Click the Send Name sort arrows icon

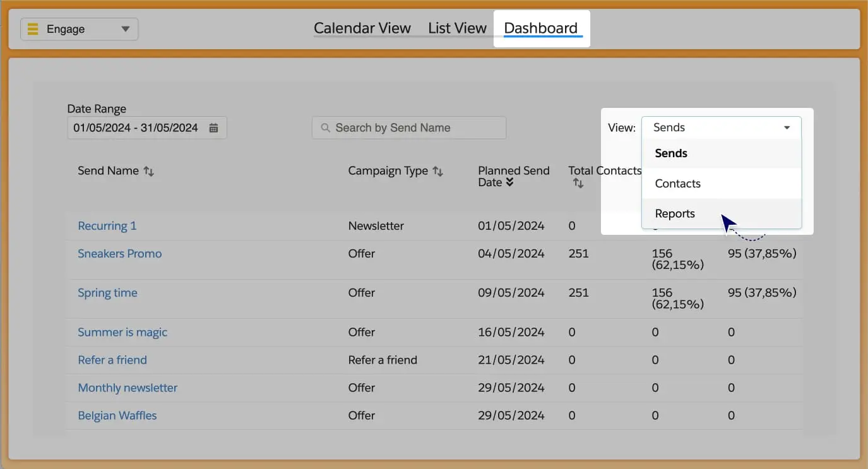point(149,171)
